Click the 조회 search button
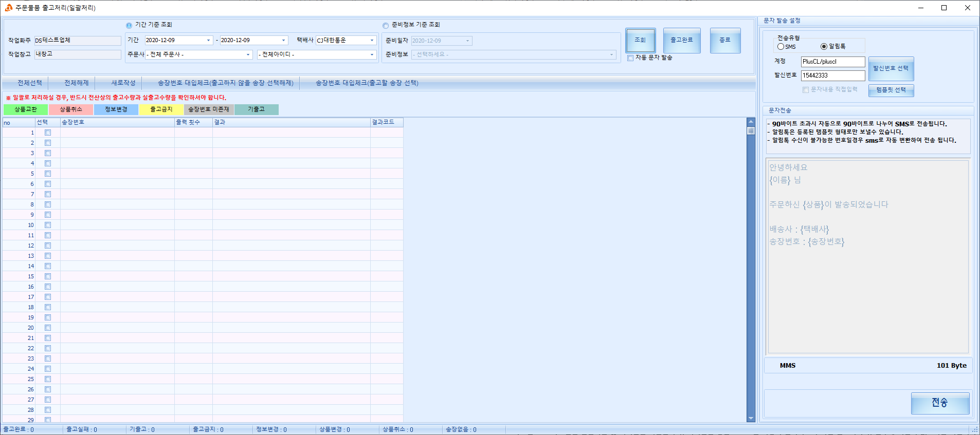 click(640, 41)
